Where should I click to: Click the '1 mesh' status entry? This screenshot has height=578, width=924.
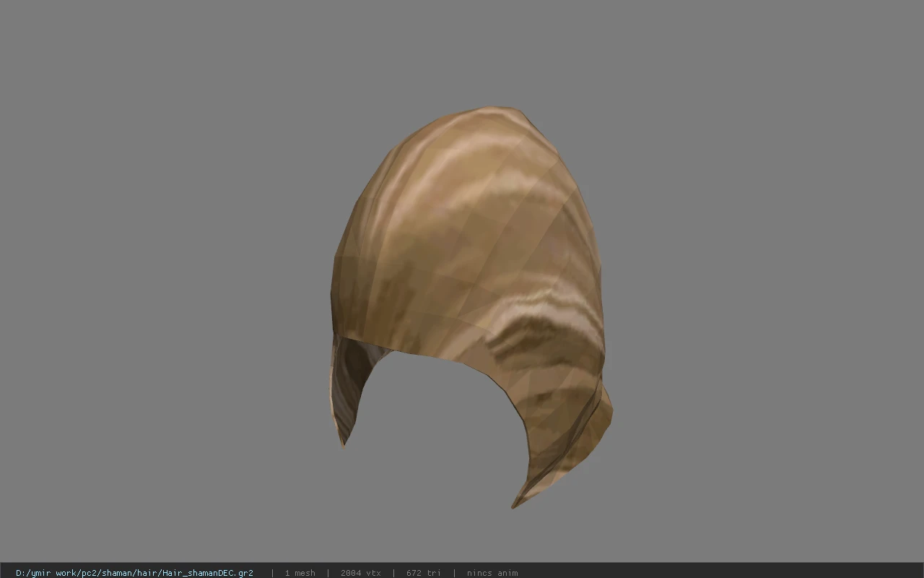click(x=300, y=573)
